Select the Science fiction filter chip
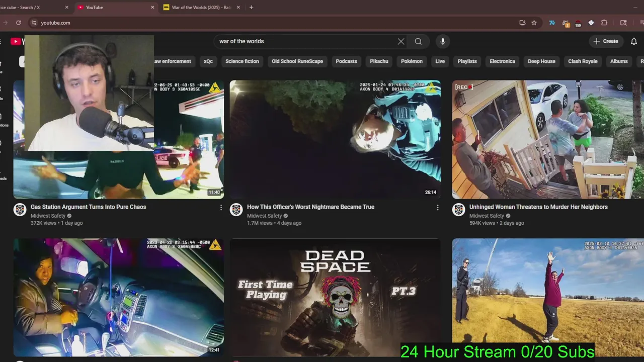This screenshot has height=362, width=644. [242, 61]
